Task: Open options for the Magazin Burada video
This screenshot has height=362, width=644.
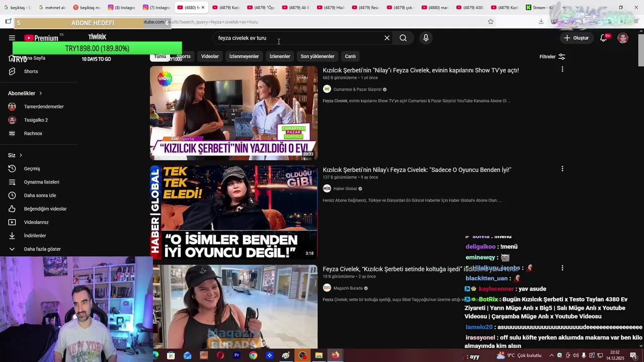Action: (x=562, y=268)
